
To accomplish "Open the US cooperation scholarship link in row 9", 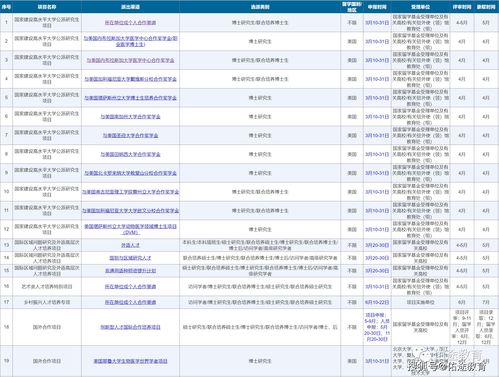I will coord(130,173).
